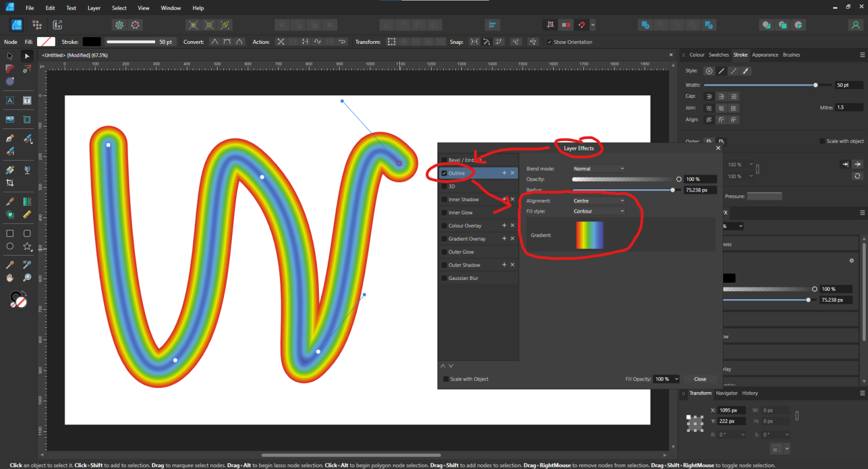
Task: Select the Ellipse shape tool
Action: click(x=10, y=246)
